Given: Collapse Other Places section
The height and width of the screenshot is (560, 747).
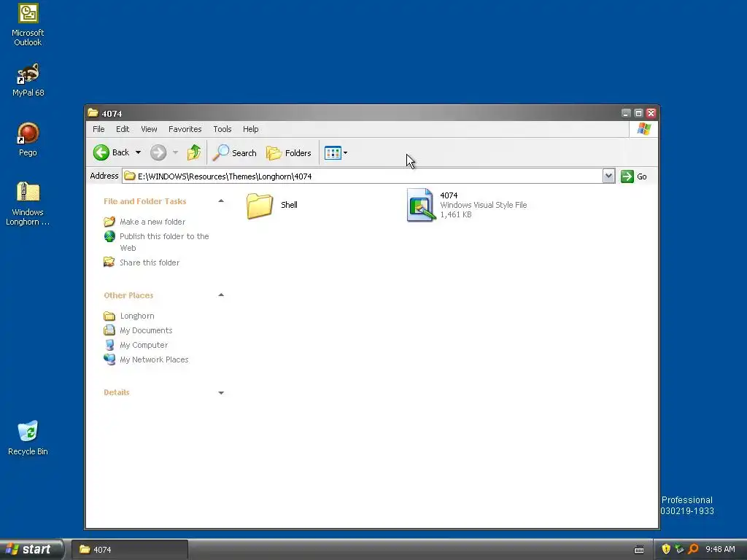Looking at the screenshot, I should pos(221,295).
